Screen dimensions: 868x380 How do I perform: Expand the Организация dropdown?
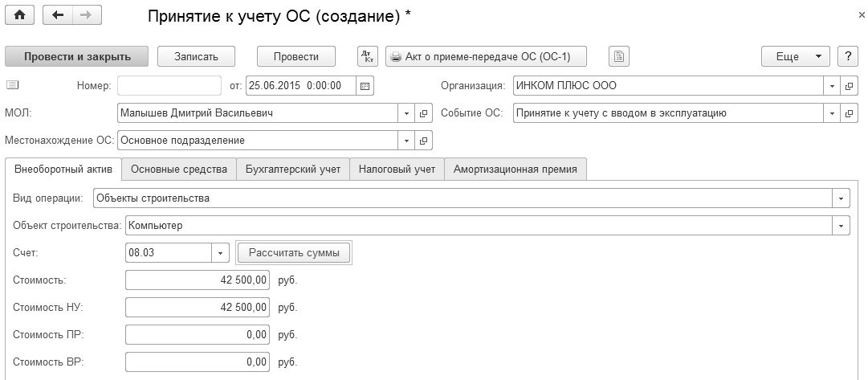[x=832, y=86]
